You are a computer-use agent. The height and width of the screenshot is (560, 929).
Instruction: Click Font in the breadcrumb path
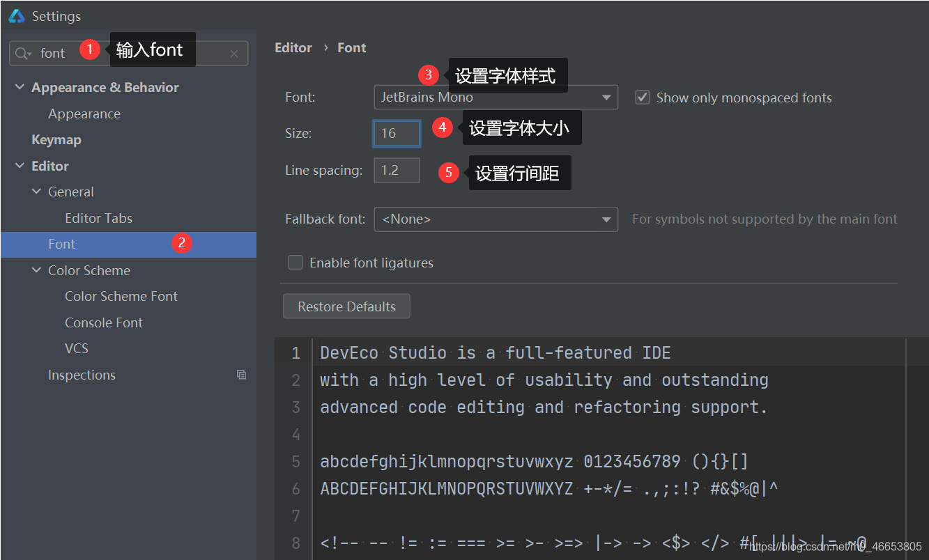coord(352,48)
